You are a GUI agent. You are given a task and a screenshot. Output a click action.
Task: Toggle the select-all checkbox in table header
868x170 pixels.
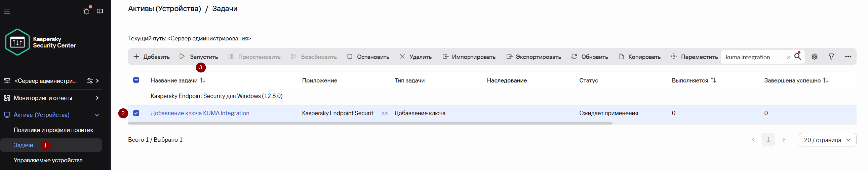click(136, 80)
